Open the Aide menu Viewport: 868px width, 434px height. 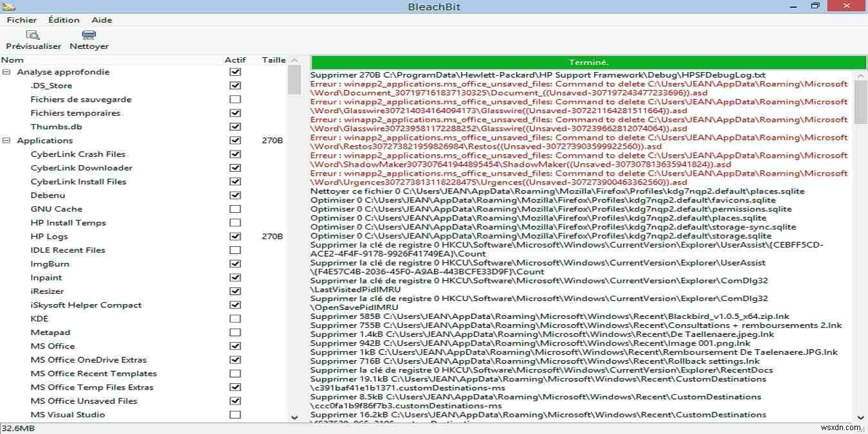click(101, 19)
